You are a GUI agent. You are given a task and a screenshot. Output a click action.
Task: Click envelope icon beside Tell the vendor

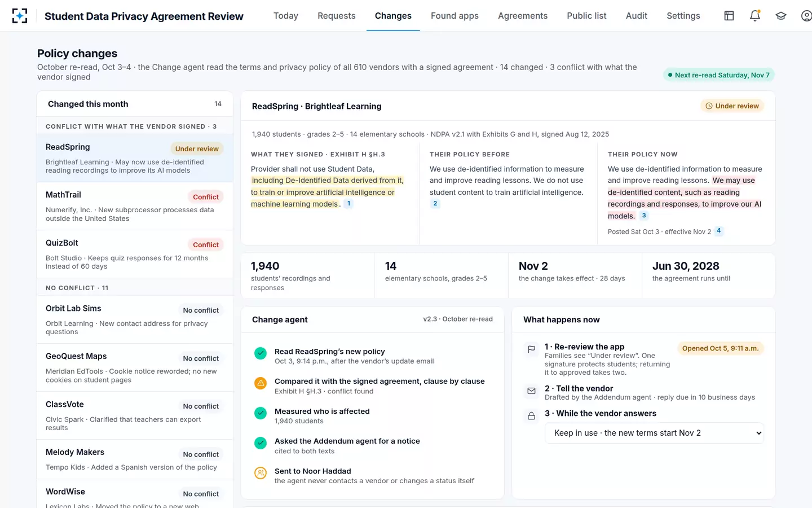coord(531,391)
